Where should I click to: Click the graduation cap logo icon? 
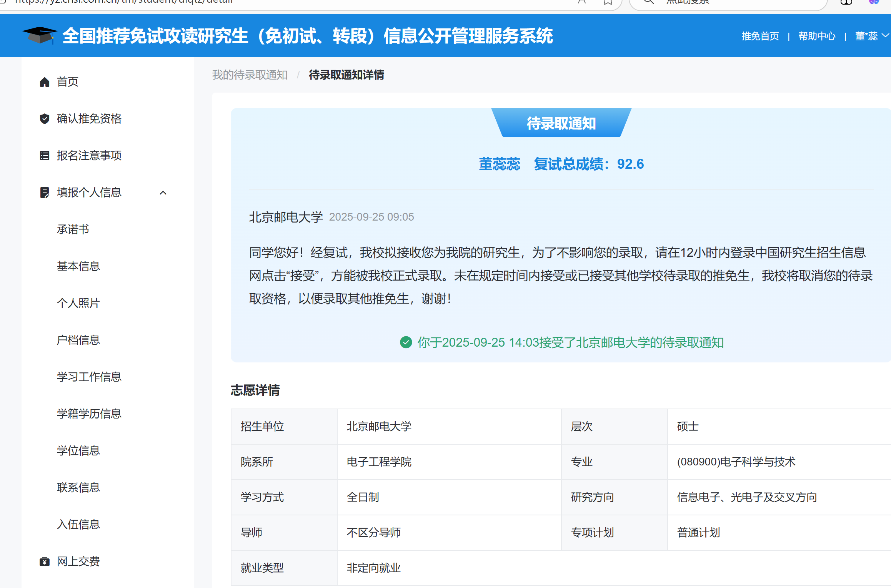tap(40, 35)
